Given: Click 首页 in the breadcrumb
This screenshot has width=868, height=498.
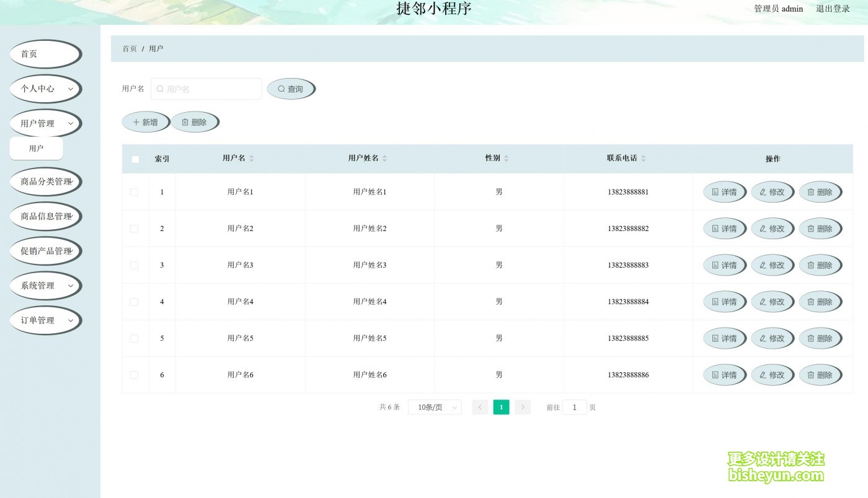Looking at the screenshot, I should (x=130, y=48).
